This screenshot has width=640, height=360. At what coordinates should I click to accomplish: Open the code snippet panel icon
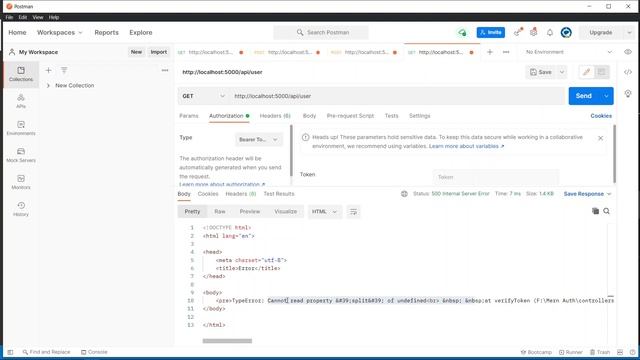[628, 72]
